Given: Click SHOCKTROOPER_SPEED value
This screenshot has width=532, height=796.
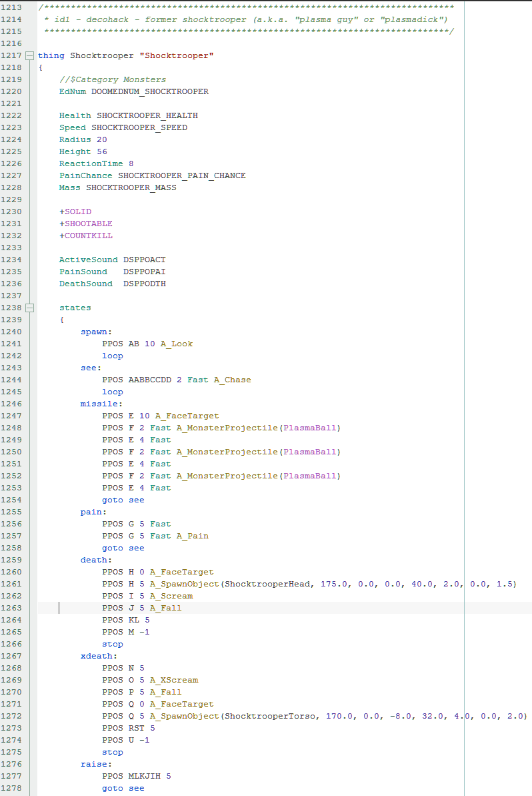Looking at the screenshot, I should point(139,127).
